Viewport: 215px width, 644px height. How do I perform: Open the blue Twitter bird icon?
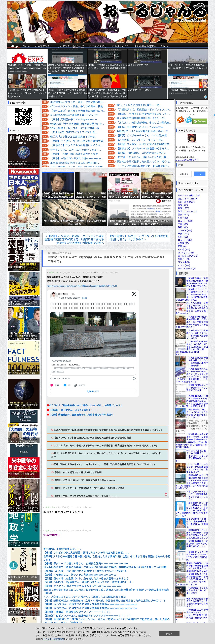189,120
